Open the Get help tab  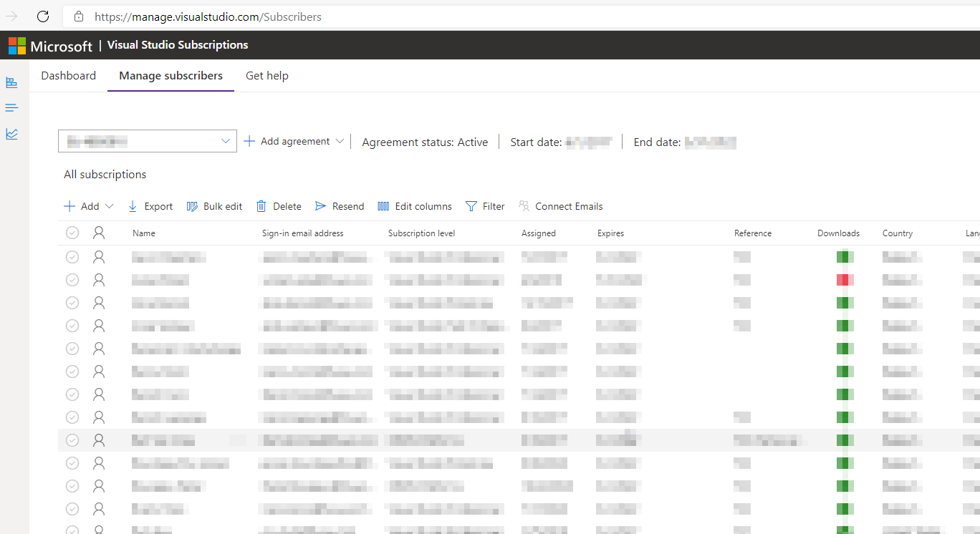[x=267, y=76]
